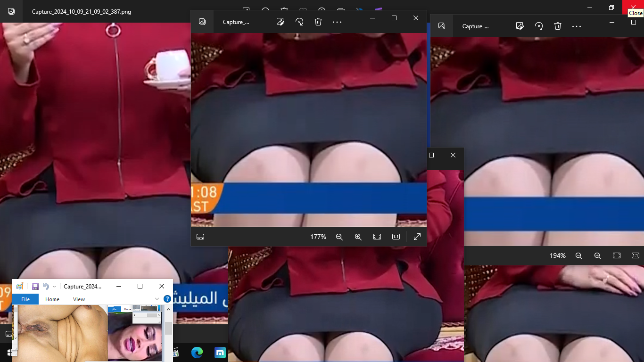Select the Home tab in Paint
The height and width of the screenshot is (362, 644).
(x=52, y=299)
